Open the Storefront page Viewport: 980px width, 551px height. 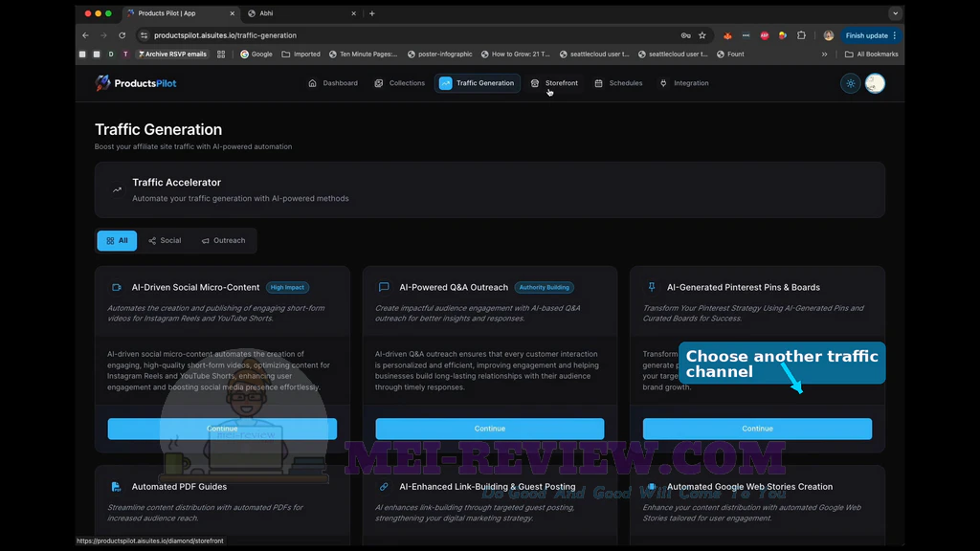pos(554,83)
